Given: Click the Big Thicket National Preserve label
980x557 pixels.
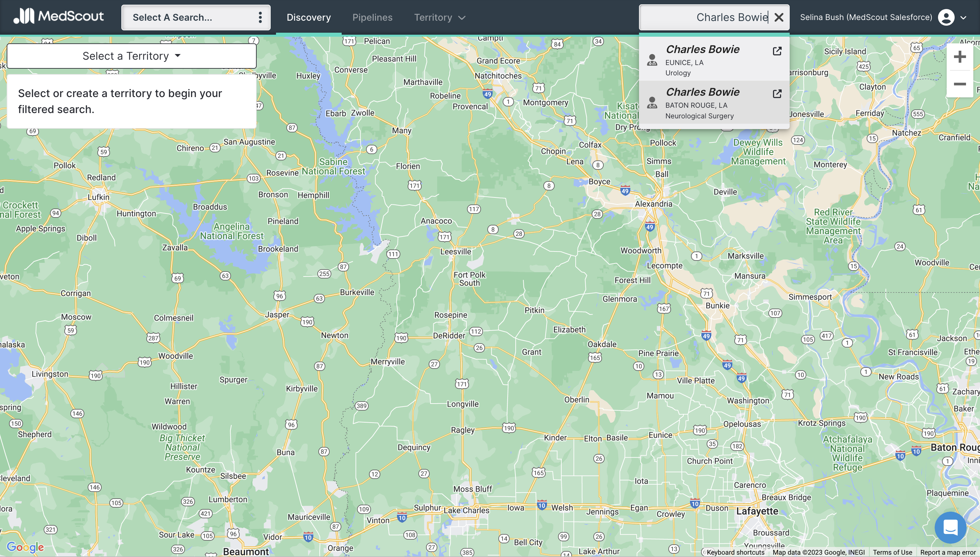Looking at the screenshot, I should 182,447.
